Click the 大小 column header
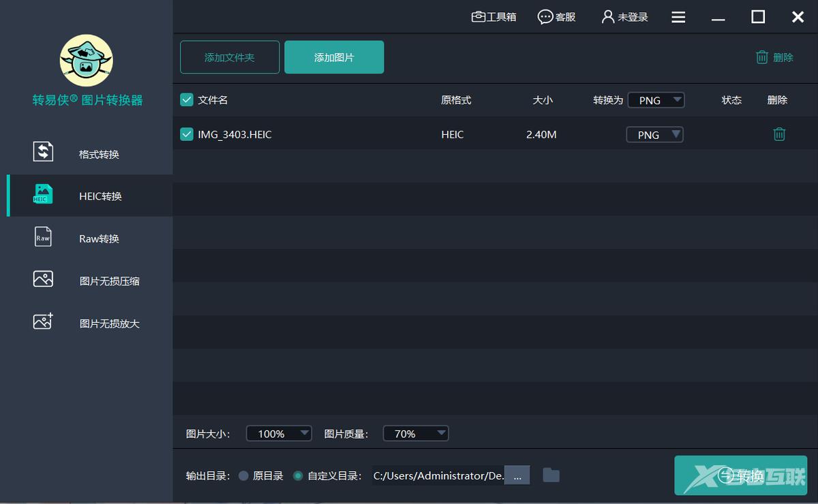Viewport: 818px width, 504px height. (543, 100)
